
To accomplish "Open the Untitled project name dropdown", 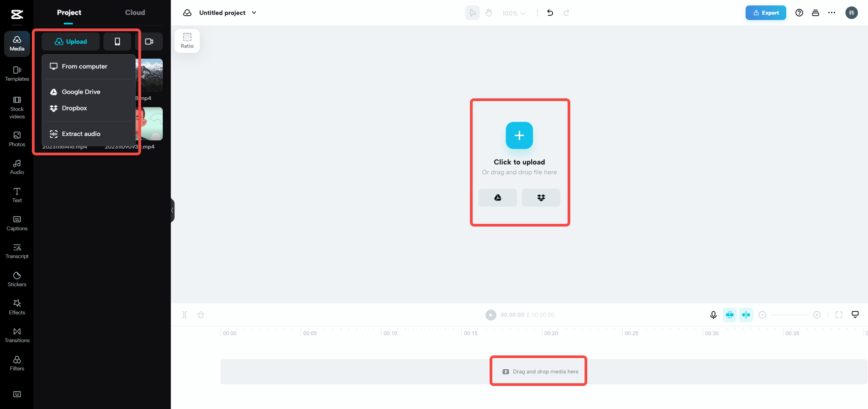I will tap(254, 13).
